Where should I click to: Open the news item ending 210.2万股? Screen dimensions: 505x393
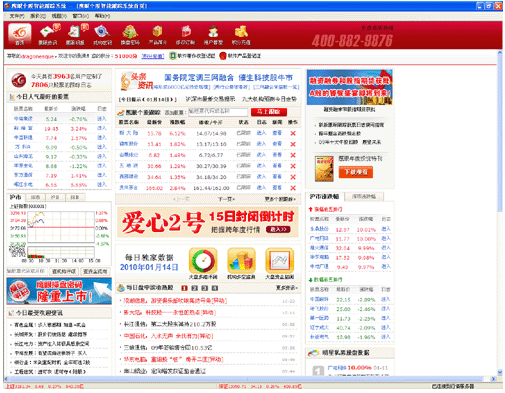click(170, 324)
